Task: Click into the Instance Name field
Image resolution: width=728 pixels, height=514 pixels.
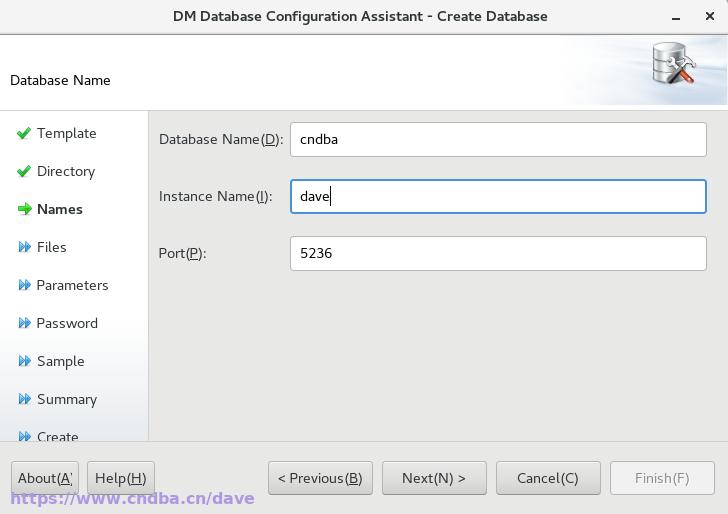Action: click(498, 196)
